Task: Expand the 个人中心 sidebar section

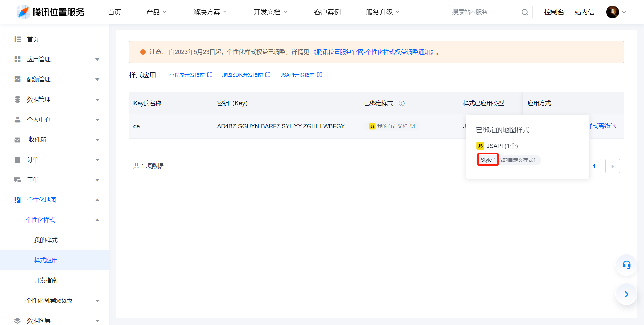Action: [x=97, y=120]
